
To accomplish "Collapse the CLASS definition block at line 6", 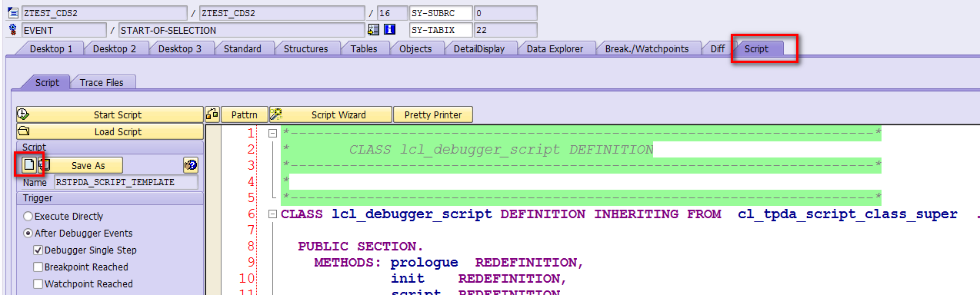I will click(272, 214).
